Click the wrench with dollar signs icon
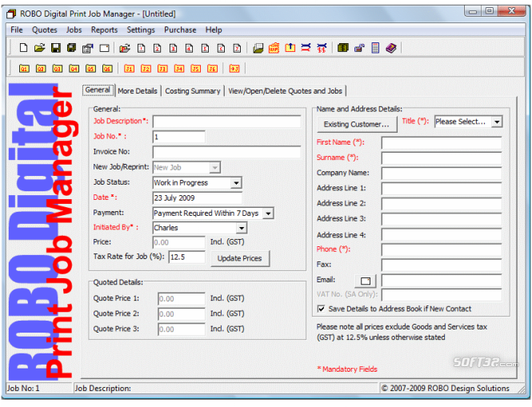Viewport: 532px width, 407px height. point(322,48)
